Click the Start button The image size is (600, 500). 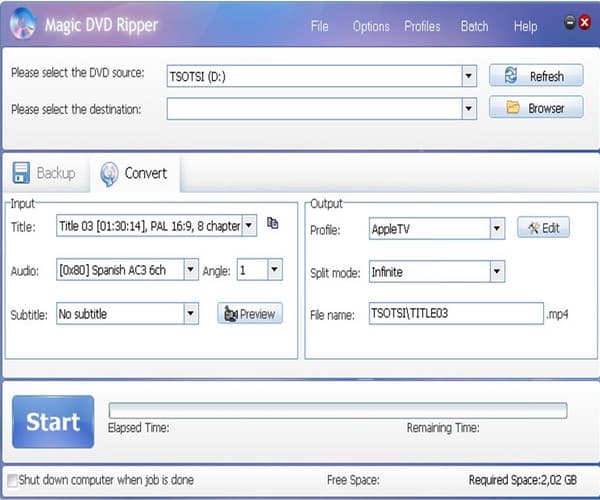click(x=53, y=422)
